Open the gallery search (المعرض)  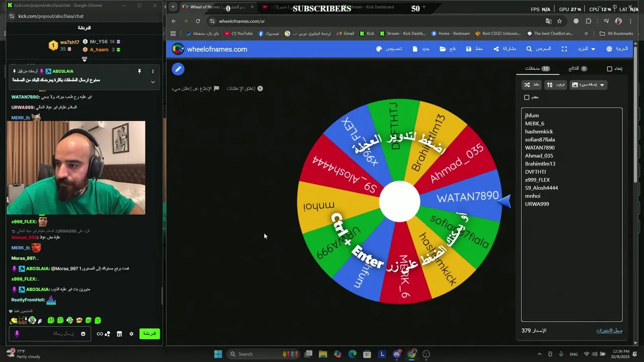pos(539,49)
